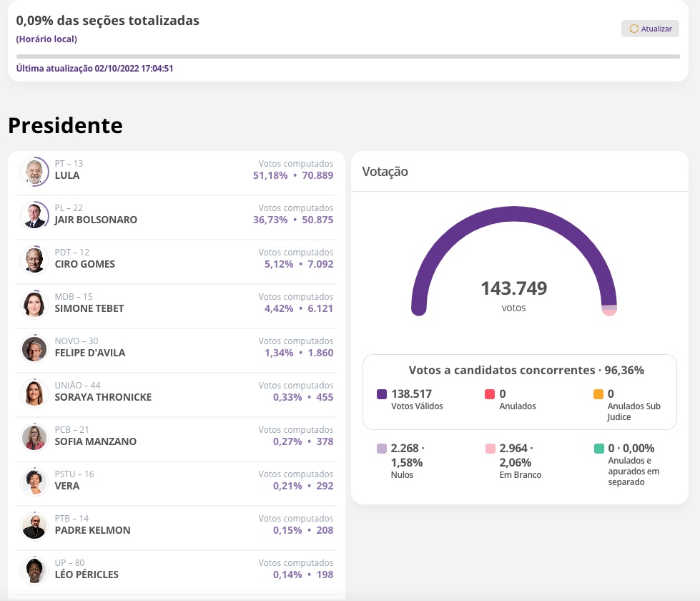This screenshot has width=700, height=601.
Task: Click the Horário local link text
Action: point(46,39)
